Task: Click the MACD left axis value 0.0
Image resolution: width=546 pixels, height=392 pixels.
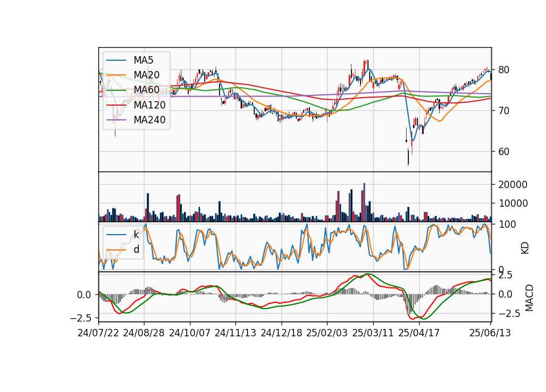Action: tap(84, 295)
